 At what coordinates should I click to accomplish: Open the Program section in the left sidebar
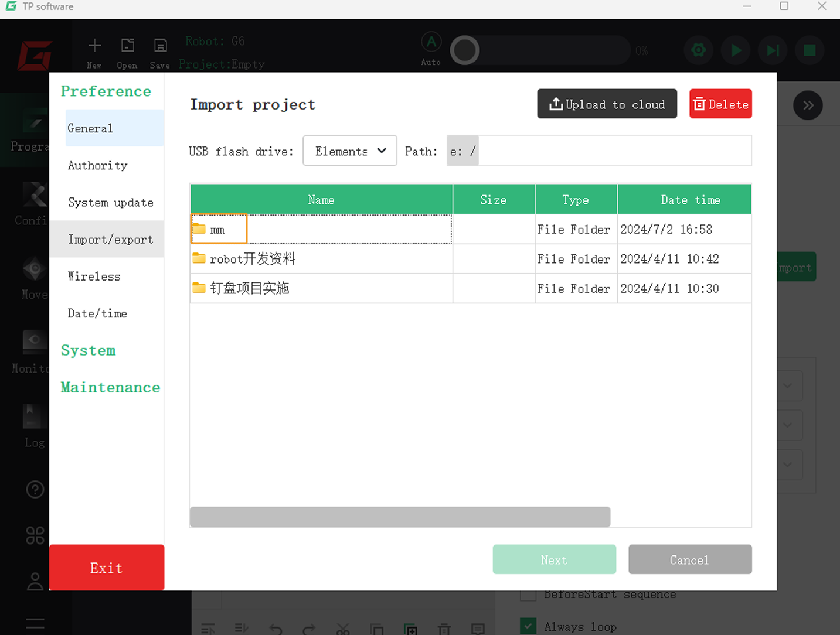tap(25, 130)
